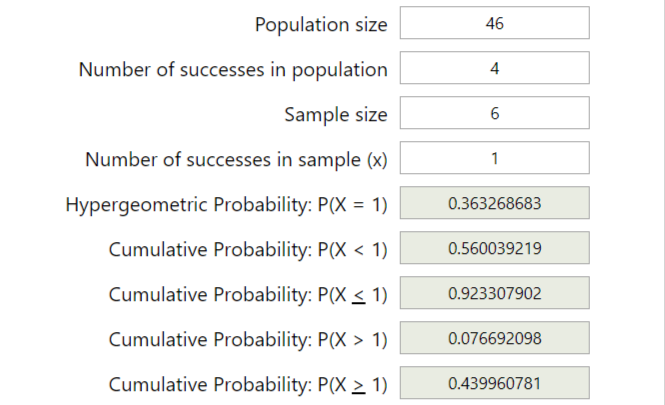Select the Sample size input box
The height and width of the screenshot is (405, 665).
494,114
